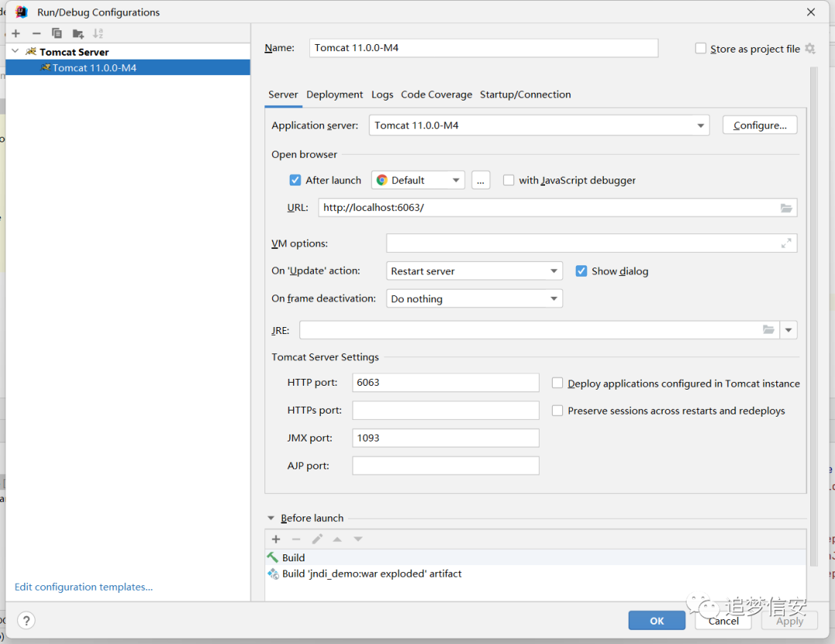Uncheck After launch checkbox
The height and width of the screenshot is (644, 835).
[x=295, y=180]
